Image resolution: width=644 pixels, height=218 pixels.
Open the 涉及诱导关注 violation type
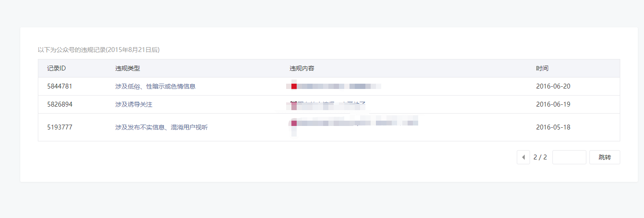click(134, 104)
